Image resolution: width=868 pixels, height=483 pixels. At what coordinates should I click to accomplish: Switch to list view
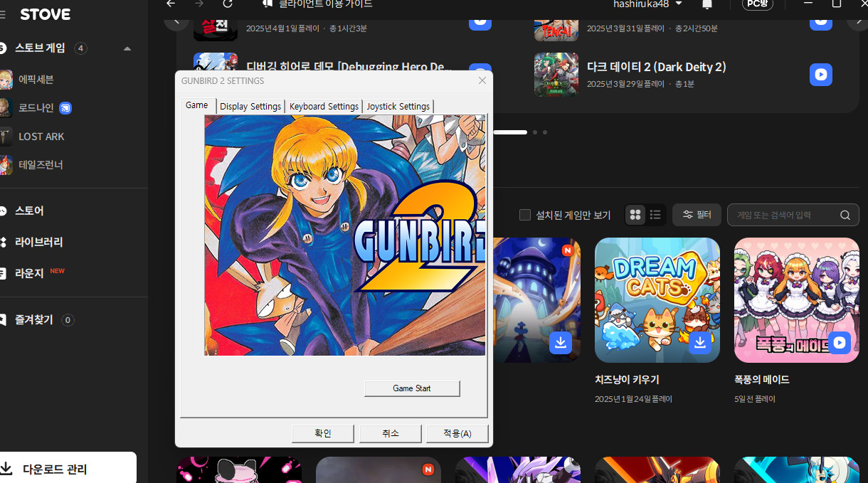click(x=655, y=215)
